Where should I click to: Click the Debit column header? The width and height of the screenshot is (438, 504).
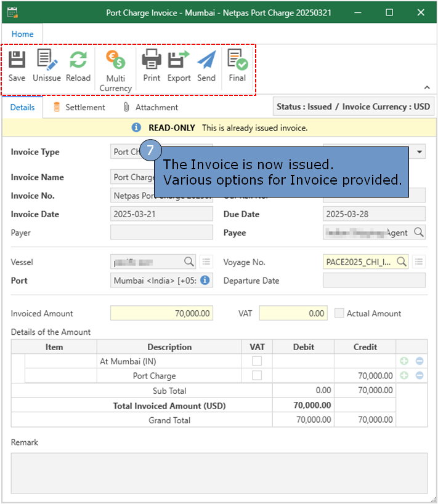(x=303, y=347)
